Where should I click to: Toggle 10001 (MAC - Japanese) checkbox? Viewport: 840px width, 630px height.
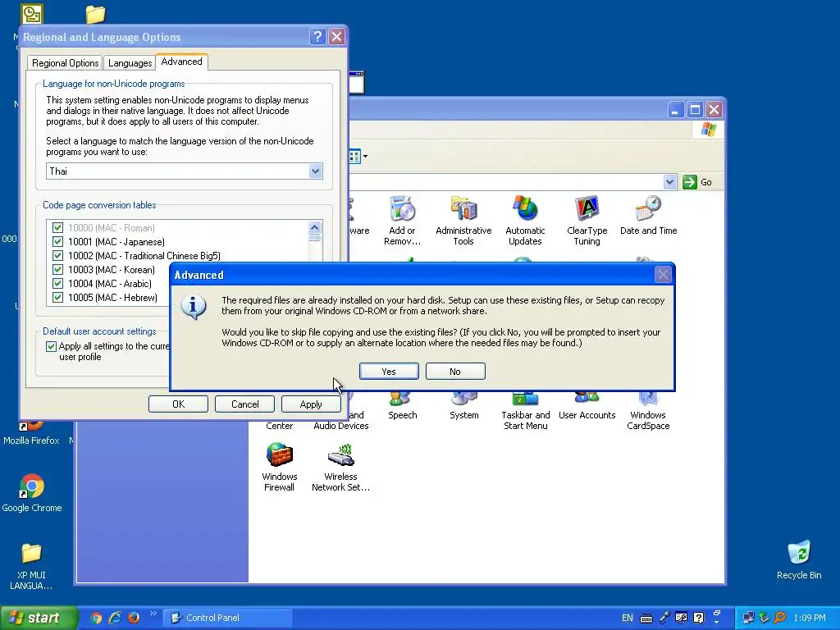58,242
